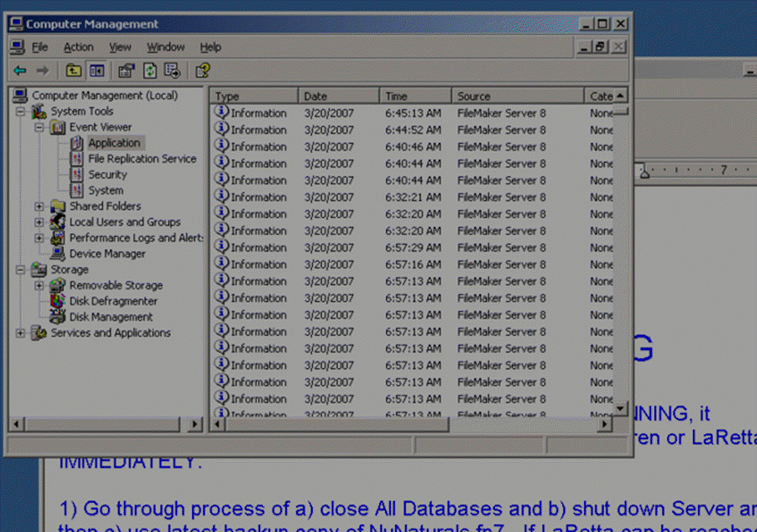Sort events by the Source column header
The width and height of the screenshot is (757, 532).
517,96
